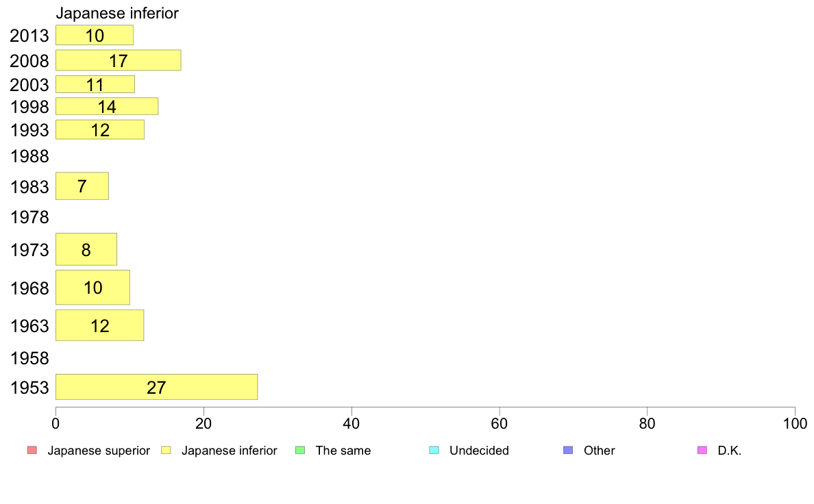The height and width of the screenshot is (504, 814).
Task: Click the 1988 year label
Action: tap(29, 156)
